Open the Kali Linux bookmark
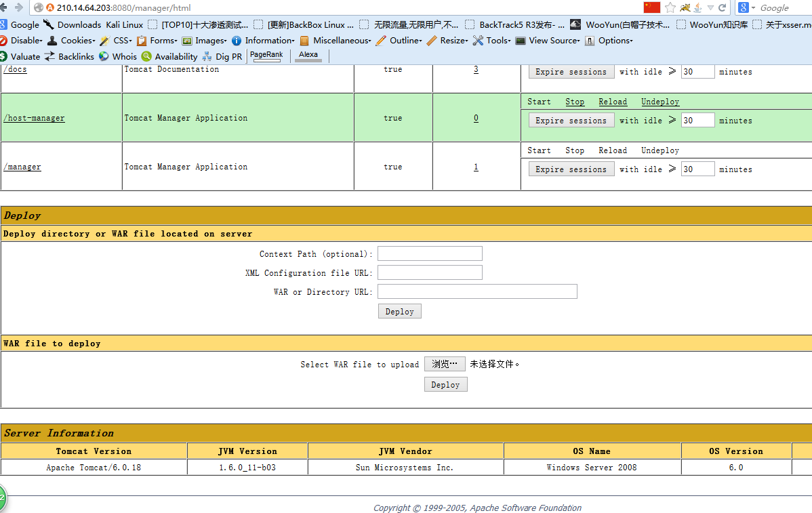Image resolution: width=812 pixels, height=513 pixels. click(124, 24)
